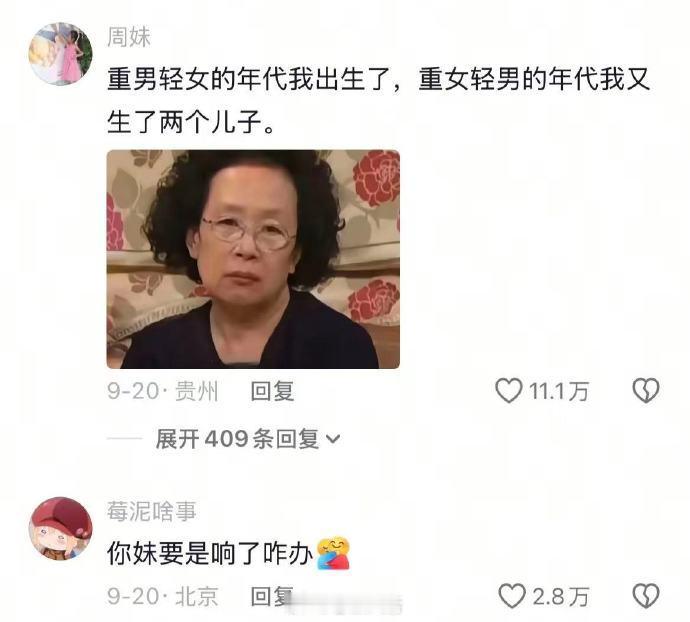Image resolution: width=690 pixels, height=622 pixels.
Task: Open 莓泥啥事's profile avatar
Action: [61, 529]
